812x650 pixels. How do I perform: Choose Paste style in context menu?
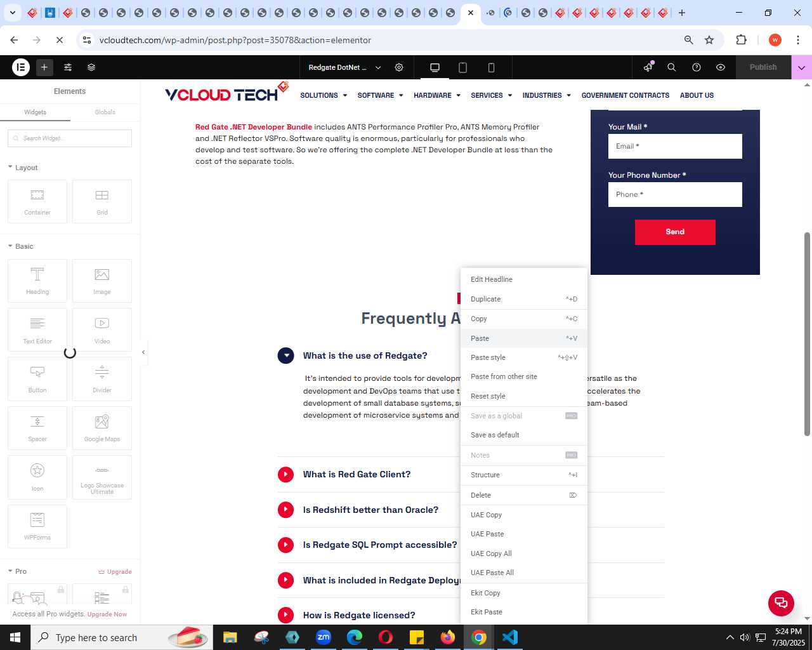pyautogui.click(x=524, y=357)
